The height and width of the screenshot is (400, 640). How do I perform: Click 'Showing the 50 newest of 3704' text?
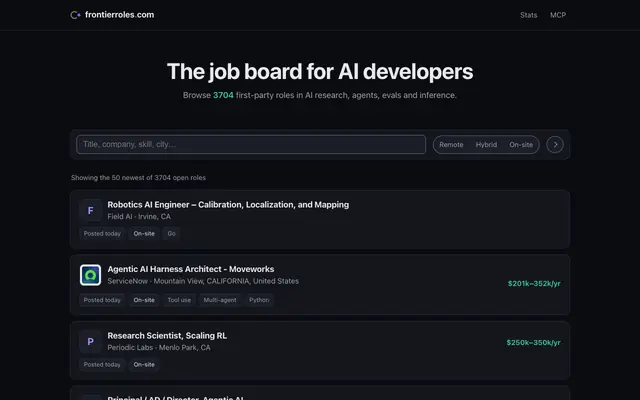[138, 178]
